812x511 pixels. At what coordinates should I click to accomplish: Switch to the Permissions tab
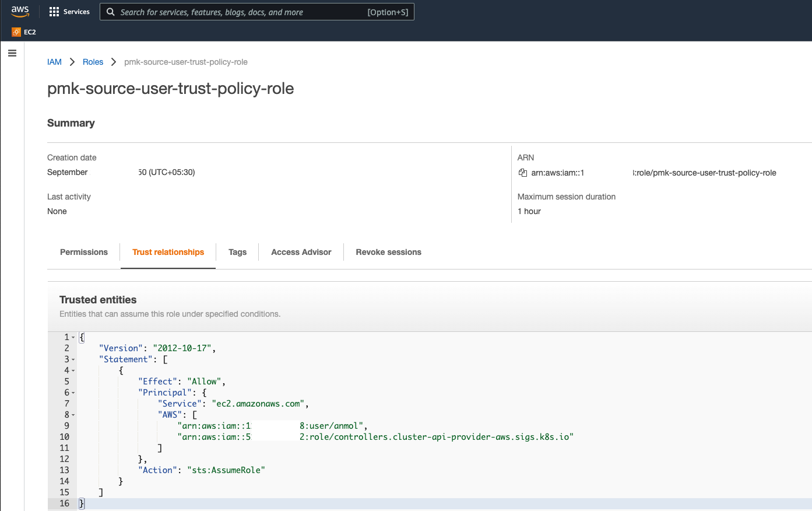[x=84, y=252]
